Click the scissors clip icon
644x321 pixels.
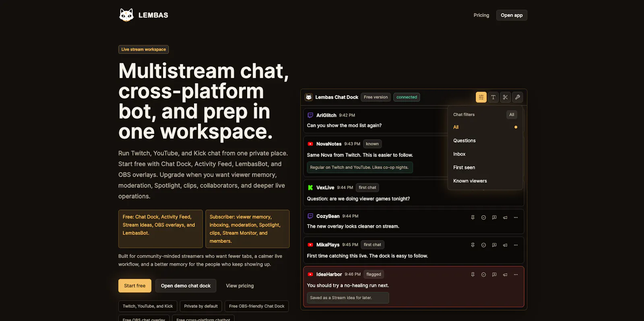pos(506,97)
